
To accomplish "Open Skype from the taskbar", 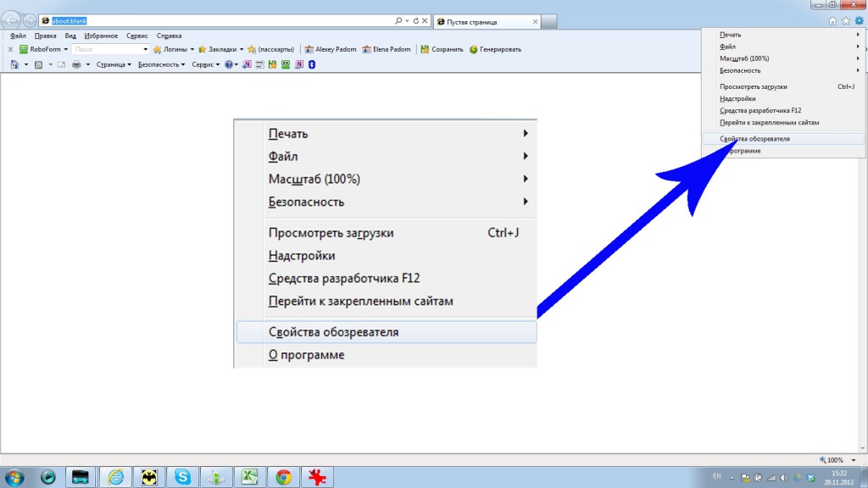I will point(182,477).
